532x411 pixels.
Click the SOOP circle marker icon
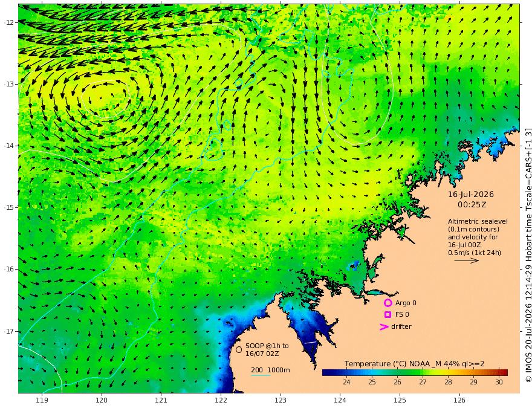click(239, 349)
